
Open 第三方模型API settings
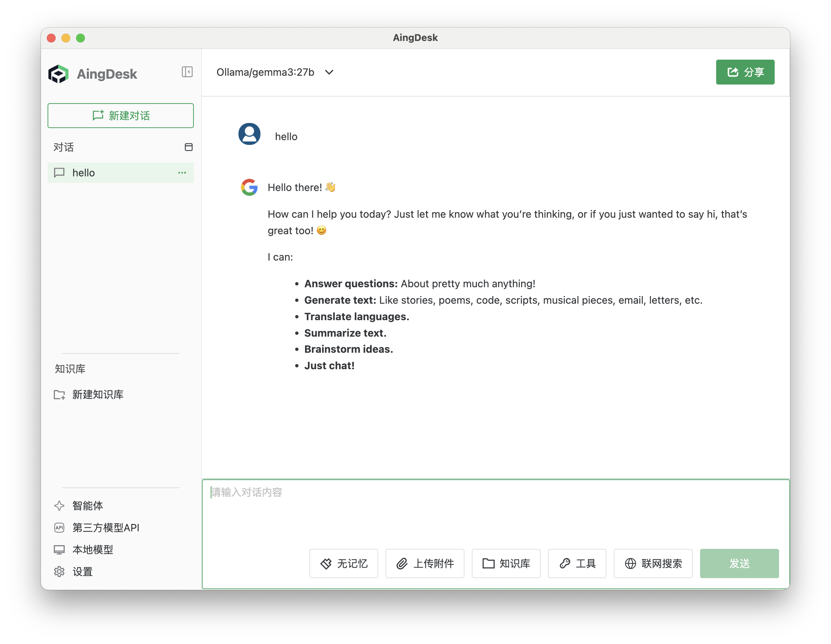click(x=105, y=528)
